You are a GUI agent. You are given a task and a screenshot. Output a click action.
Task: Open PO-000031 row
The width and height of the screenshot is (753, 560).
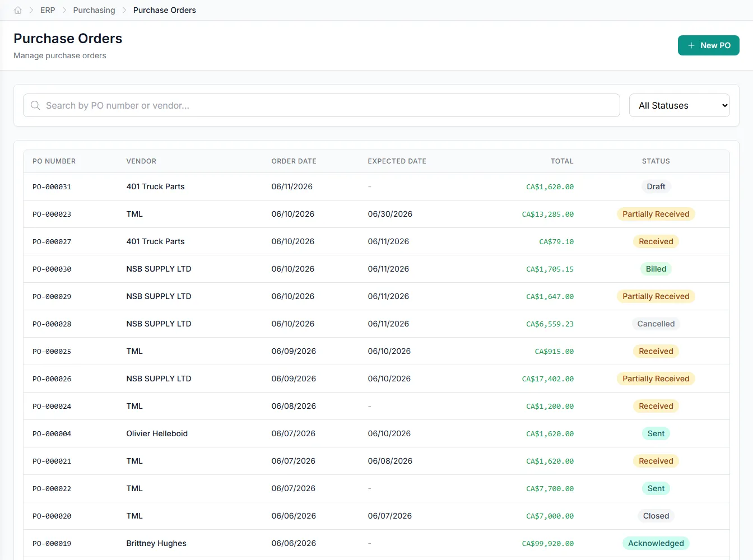(x=376, y=186)
